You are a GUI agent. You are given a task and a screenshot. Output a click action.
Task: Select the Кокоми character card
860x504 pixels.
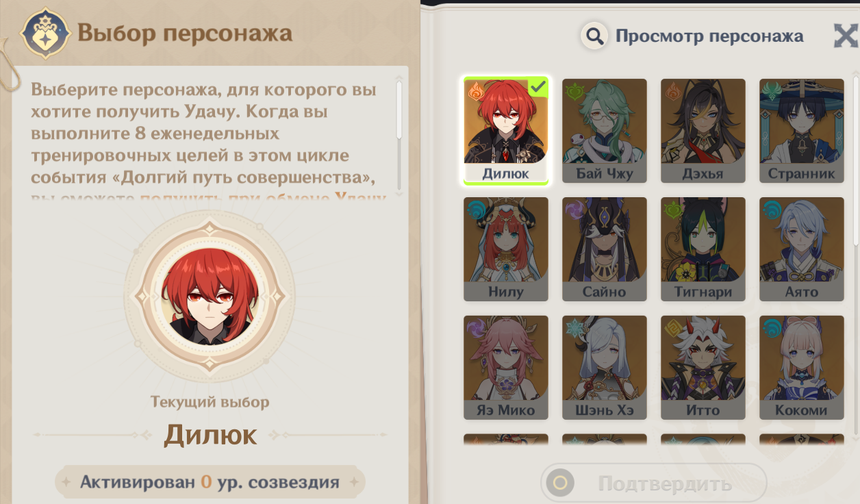point(802,368)
